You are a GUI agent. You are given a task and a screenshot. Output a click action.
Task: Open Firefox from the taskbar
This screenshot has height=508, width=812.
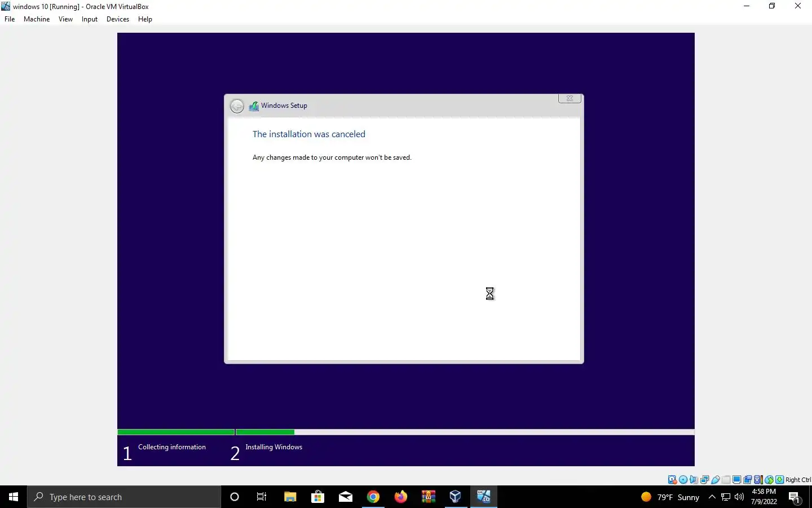point(401,497)
